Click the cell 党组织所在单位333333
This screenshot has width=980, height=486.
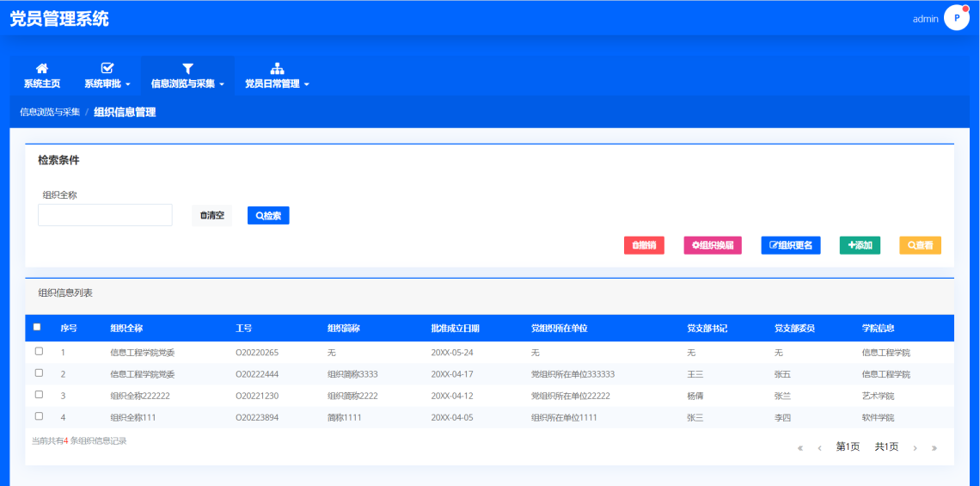(573, 374)
